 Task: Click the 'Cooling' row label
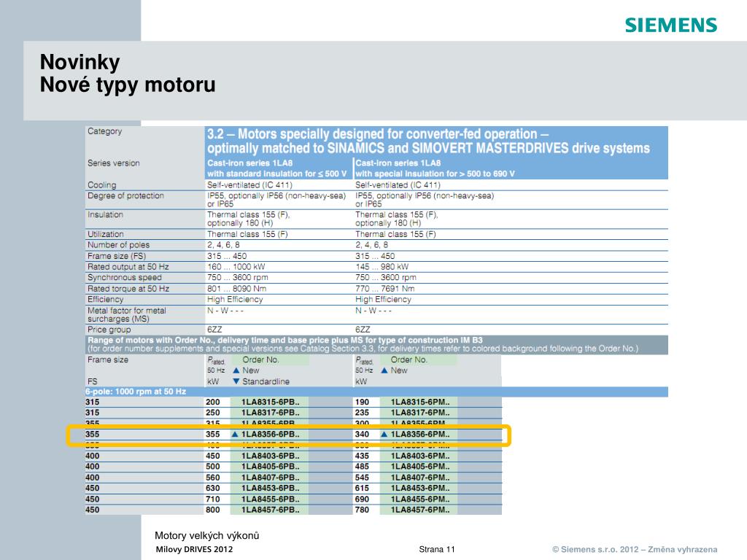[x=101, y=184]
